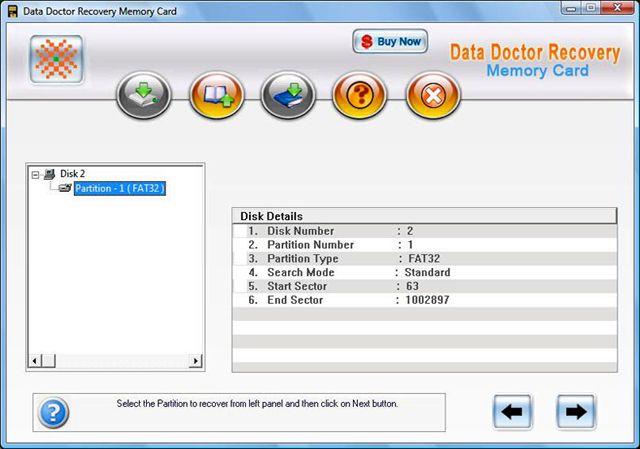Click the blue question mark help icon
This screenshot has width=640, height=449.
point(53,412)
